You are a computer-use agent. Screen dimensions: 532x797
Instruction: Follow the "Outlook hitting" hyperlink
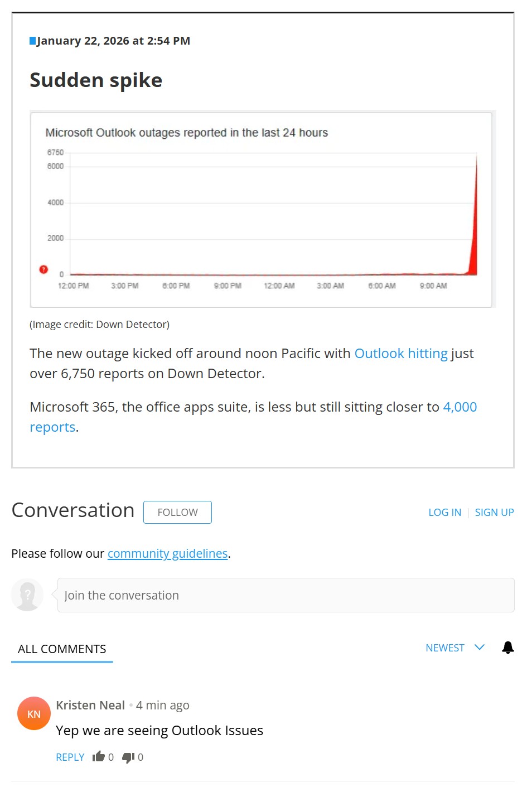click(400, 354)
